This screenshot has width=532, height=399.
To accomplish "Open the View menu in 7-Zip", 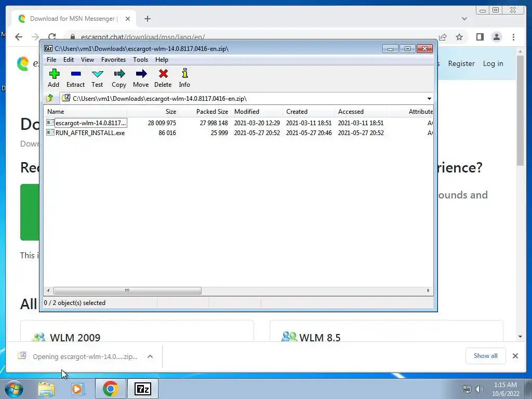I will click(87, 60).
